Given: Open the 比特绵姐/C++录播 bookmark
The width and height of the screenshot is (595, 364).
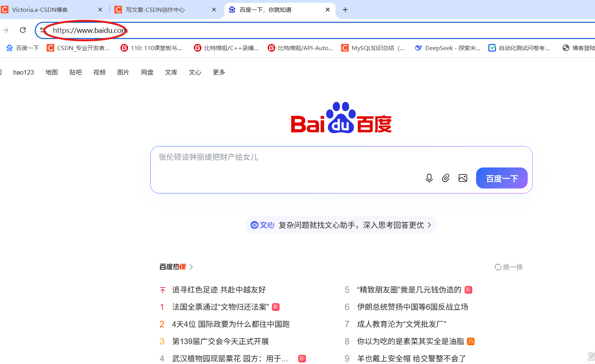Looking at the screenshot, I should point(226,48).
